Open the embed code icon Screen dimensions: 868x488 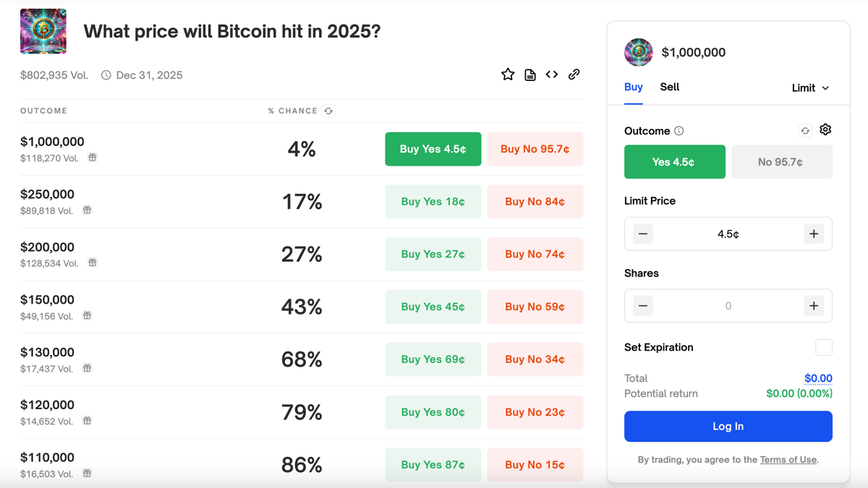click(551, 74)
